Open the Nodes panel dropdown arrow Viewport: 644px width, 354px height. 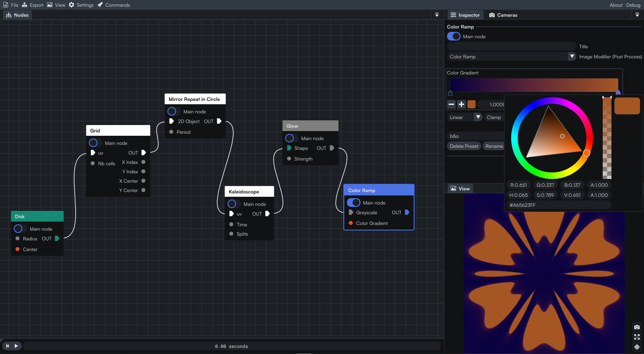coord(437,15)
